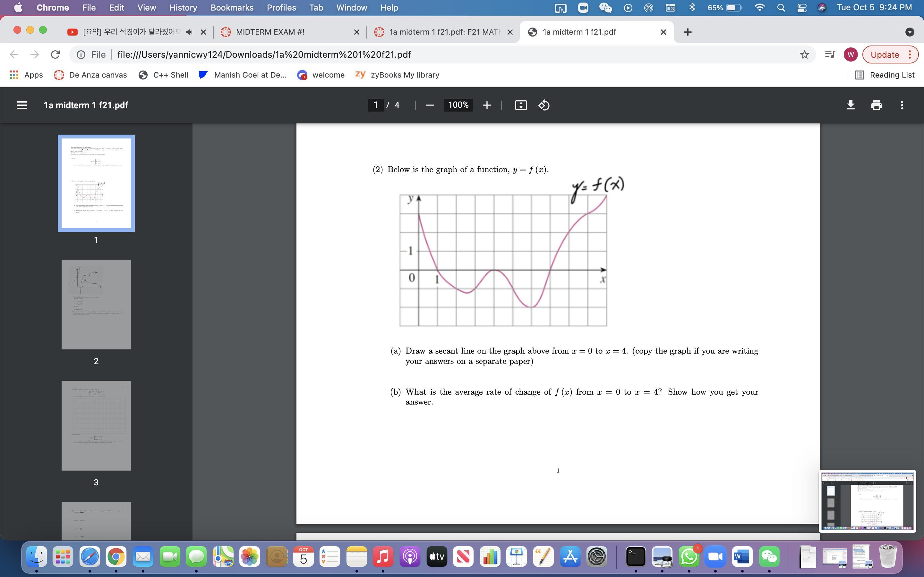This screenshot has width=924, height=577.
Task: Click the fit to page icon
Action: pyautogui.click(x=521, y=105)
